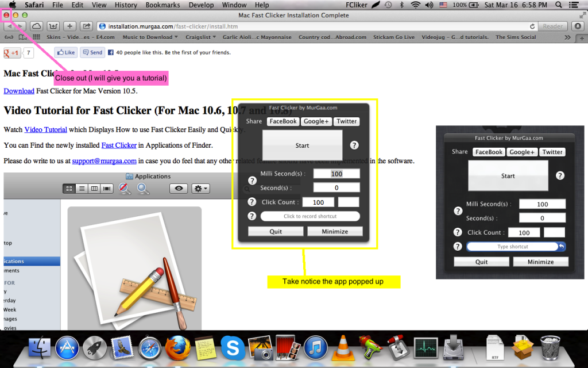
Task: Open a new tab with the tab bar plus
Action: 582,37
